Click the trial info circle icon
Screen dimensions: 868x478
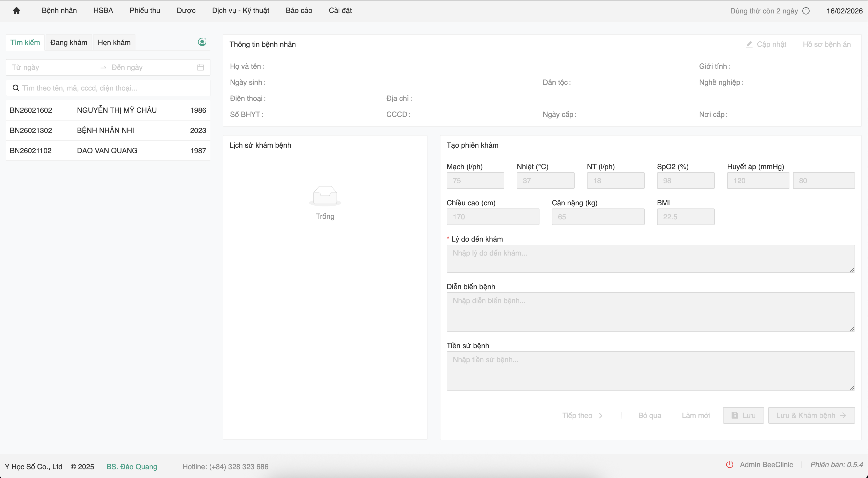point(806,11)
